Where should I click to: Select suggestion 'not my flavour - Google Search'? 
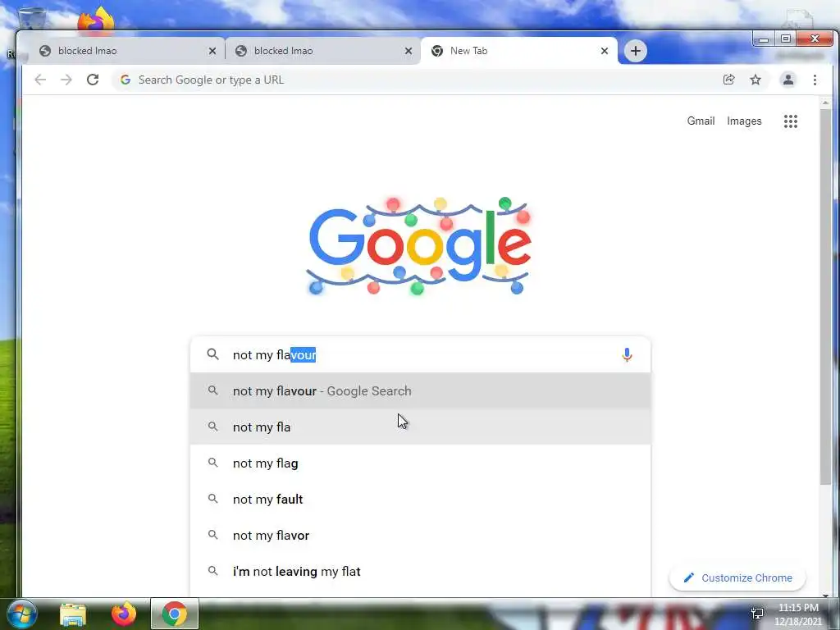point(421,391)
